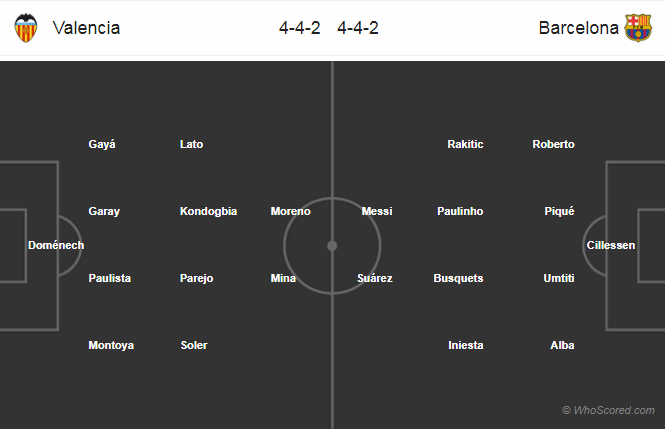Pick Parejo from Valencia's lineup
This screenshot has width=665, height=429.
[x=197, y=279]
